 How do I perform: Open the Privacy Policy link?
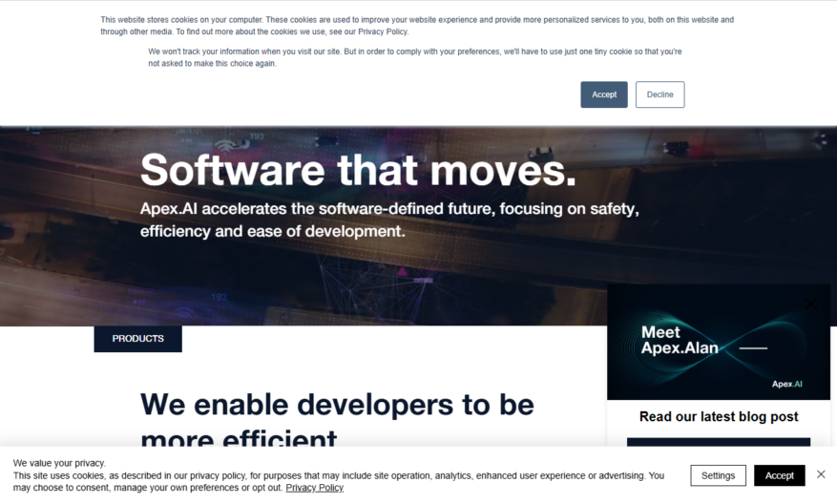[x=314, y=488]
